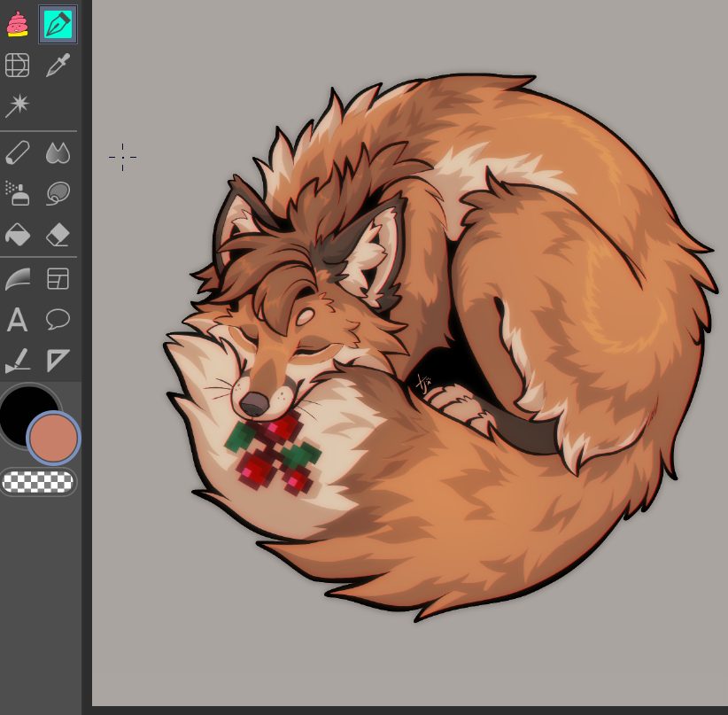The width and height of the screenshot is (728, 715).
Task: Select the Balloon speech bubble tool
Action: pos(58,319)
